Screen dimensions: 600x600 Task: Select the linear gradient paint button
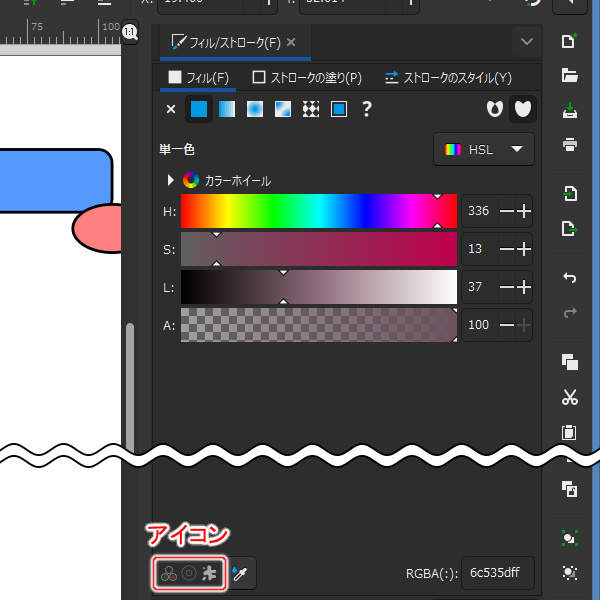coord(227,109)
